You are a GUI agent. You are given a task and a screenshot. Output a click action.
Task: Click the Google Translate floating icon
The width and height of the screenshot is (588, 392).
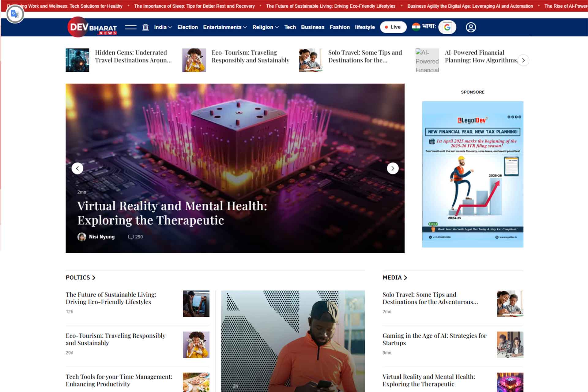pos(15,14)
